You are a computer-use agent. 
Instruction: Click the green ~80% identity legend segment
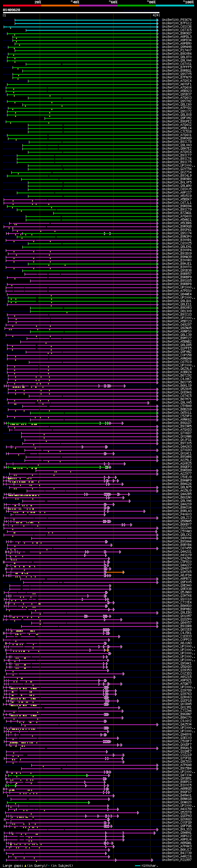coord(137,6)
